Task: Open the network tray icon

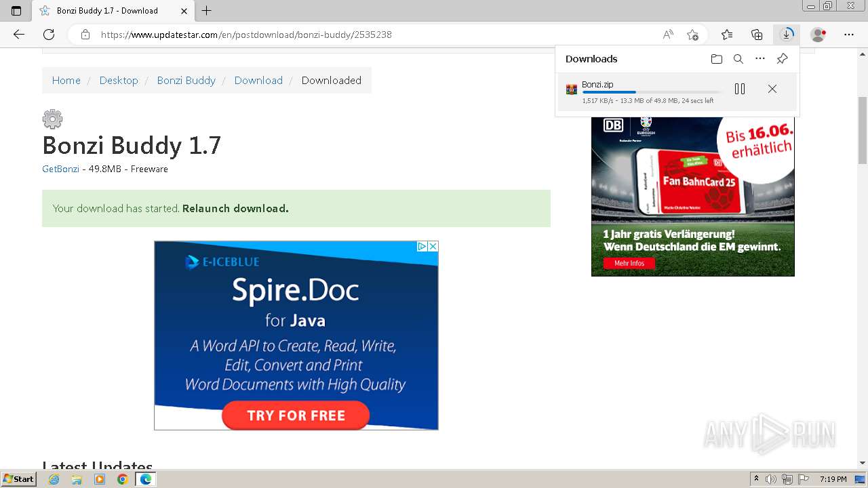Action: 787,479
